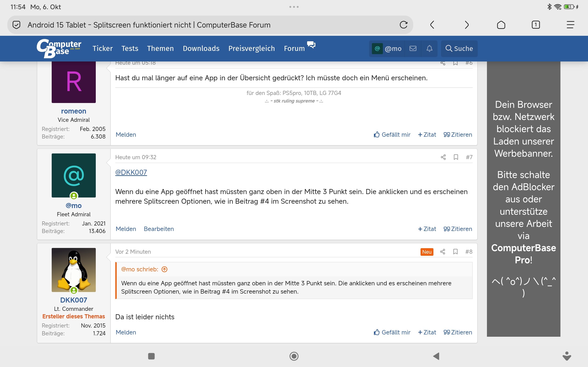The height and width of the screenshot is (367, 588).
Task: Jump to quoted @mo post arrow
Action: click(x=164, y=270)
